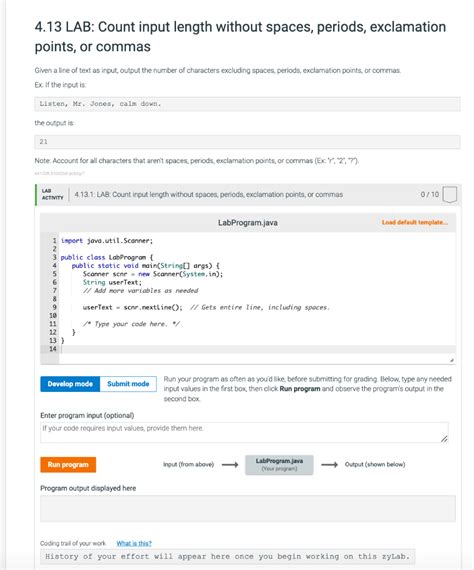Click the input box resize grip
The width and height of the screenshot is (474, 570).
(444, 439)
